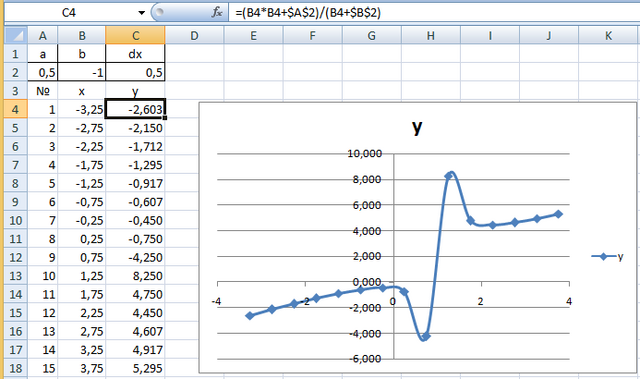640x379 pixels.
Task: Click cell A2 containing 0,5
Action: pyautogui.click(x=43, y=73)
